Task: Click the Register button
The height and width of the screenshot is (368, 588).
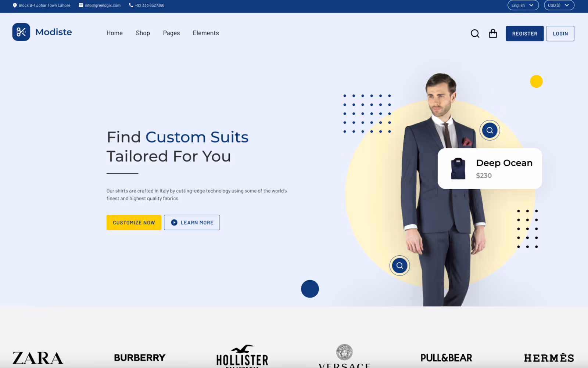Action: 524,33
